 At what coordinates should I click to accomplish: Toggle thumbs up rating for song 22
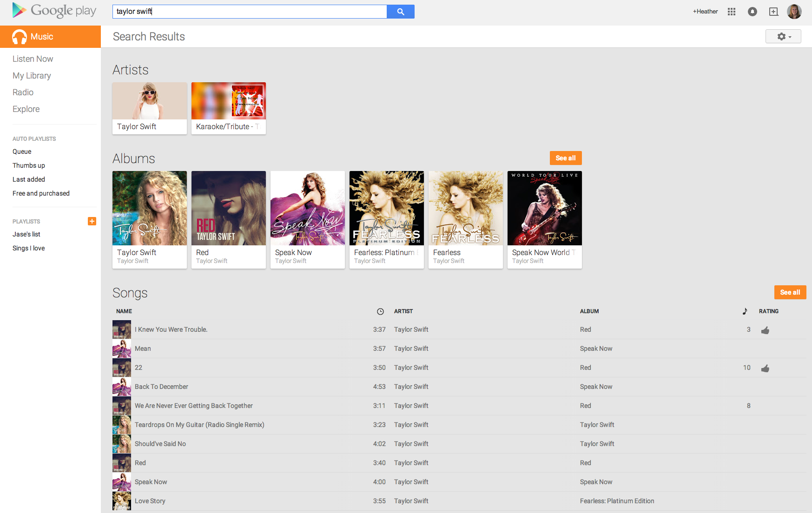click(765, 368)
